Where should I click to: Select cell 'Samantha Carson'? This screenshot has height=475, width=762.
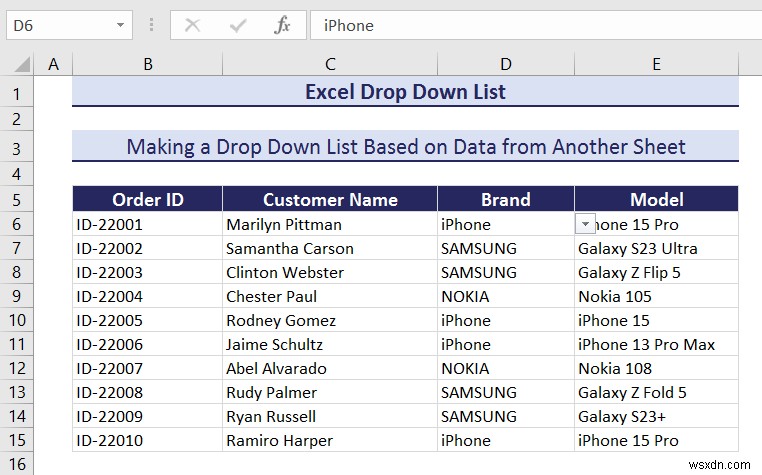pyautogui.click(x=330, y=248)
